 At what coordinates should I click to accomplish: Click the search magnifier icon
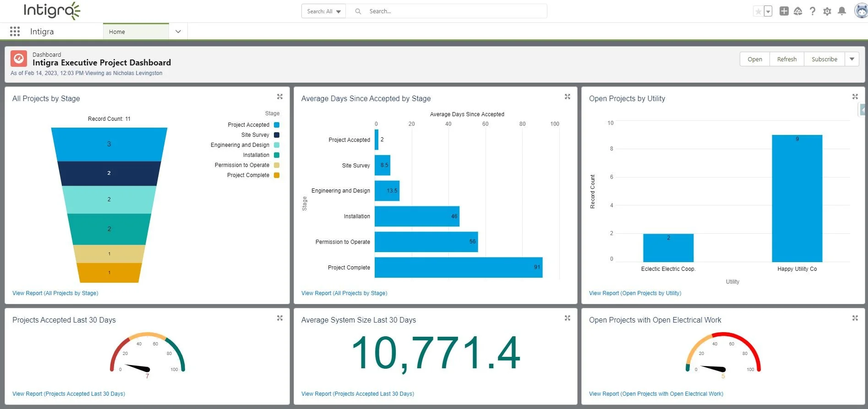click(x=358, y=11)
